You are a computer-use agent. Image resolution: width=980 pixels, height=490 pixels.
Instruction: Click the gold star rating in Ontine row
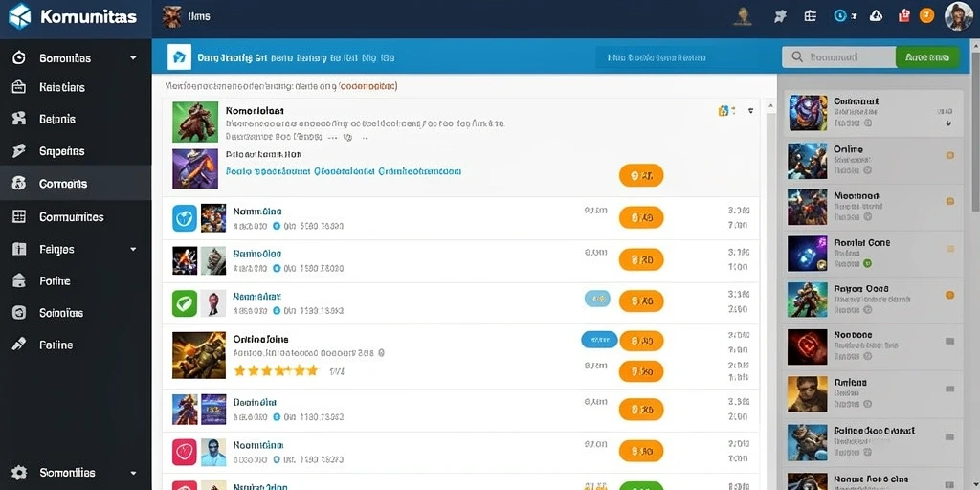(x=276, y=370)
